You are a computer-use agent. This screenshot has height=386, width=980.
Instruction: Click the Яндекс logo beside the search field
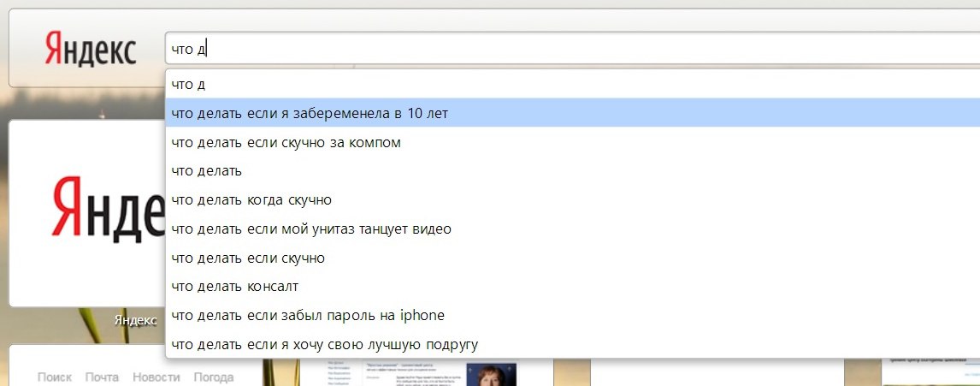[x=91, y=50]
